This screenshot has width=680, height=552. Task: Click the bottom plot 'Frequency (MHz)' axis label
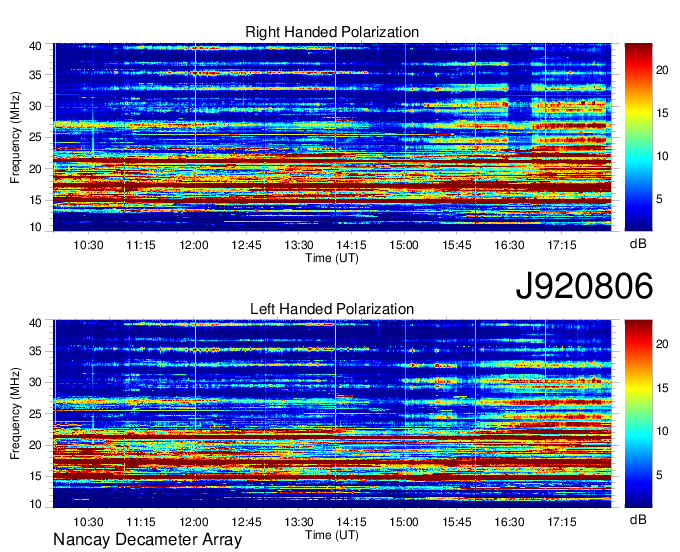(15, 414)
